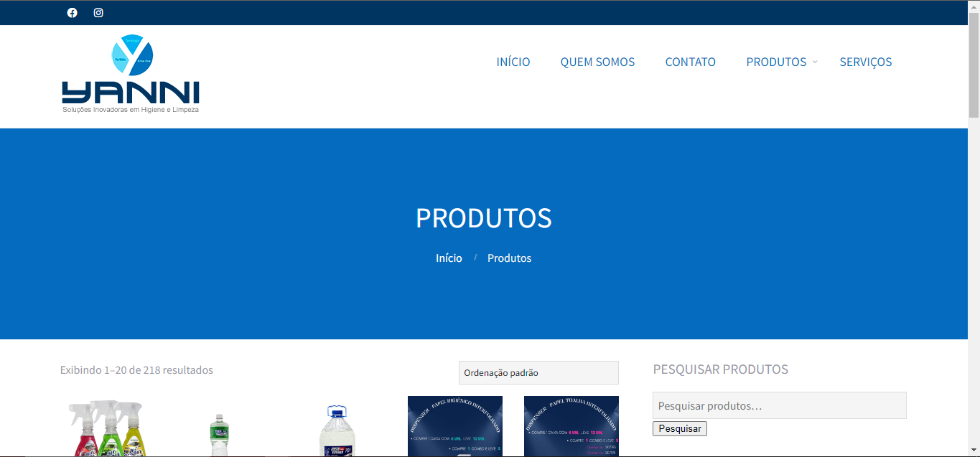Viewport: 980px width, 457px height.
Task: Go to the INÍCIO menu item
Action: coord(513,62)
